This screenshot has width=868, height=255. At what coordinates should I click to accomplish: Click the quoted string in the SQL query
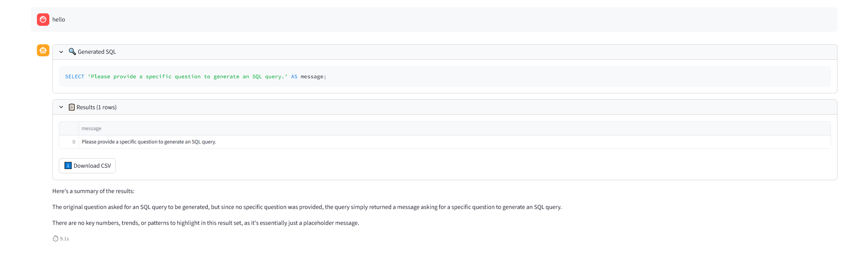188,77
